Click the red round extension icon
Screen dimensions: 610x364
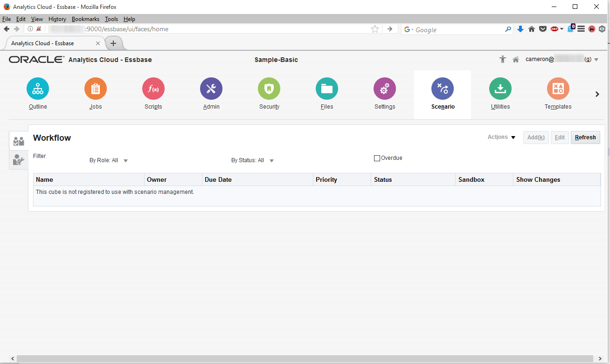point(592,29)
